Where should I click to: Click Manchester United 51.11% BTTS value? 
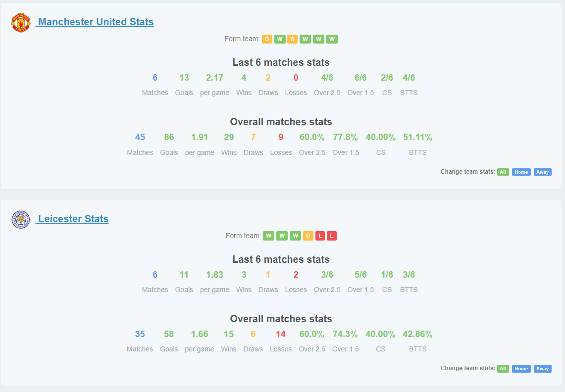pyautogui.click(x=417, y=137)
